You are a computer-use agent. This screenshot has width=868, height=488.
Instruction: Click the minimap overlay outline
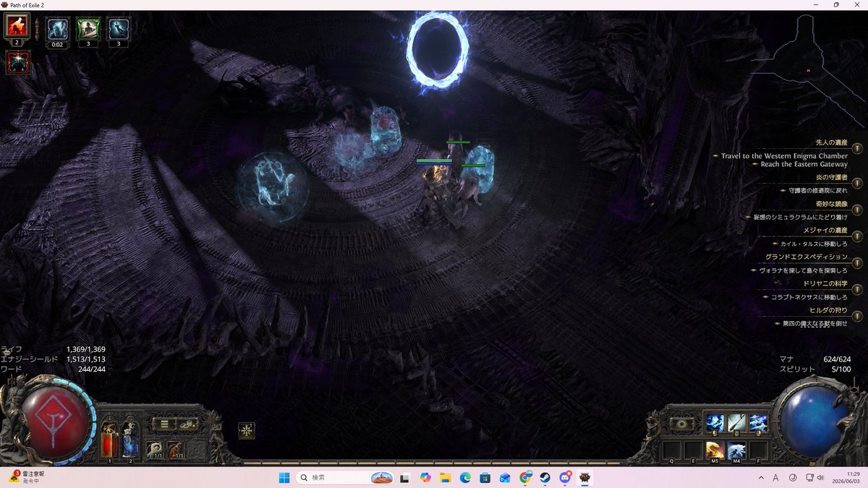(x=807, y=69)
